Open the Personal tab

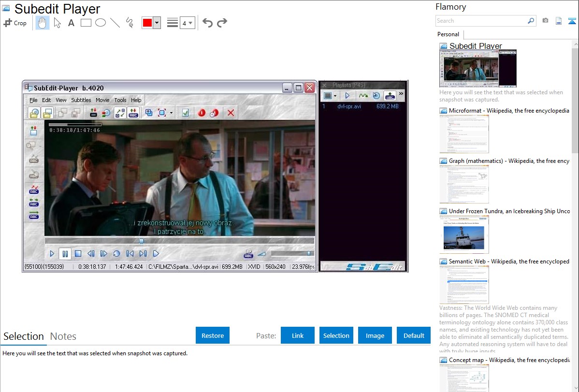coord(448,34)
